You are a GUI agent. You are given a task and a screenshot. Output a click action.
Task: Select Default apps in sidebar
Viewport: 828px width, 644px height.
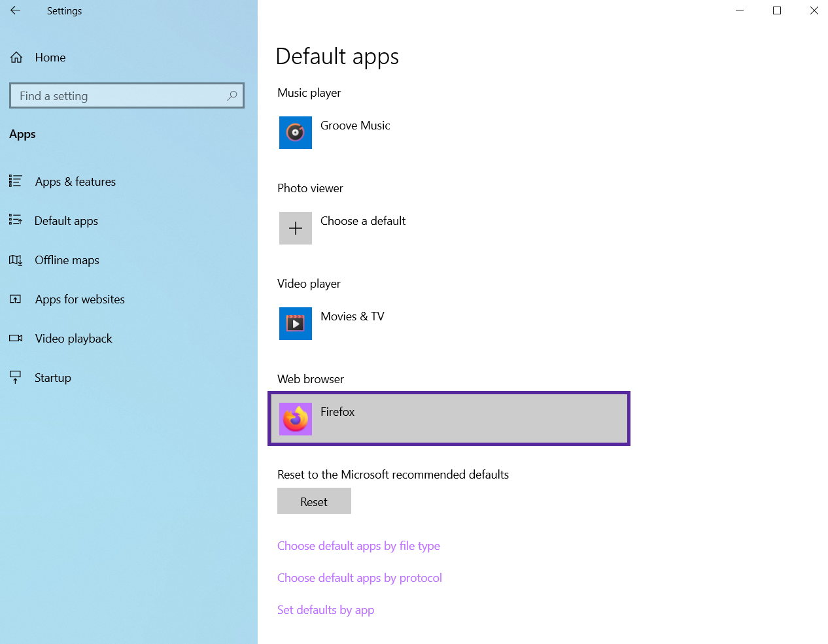click(66, 221)
